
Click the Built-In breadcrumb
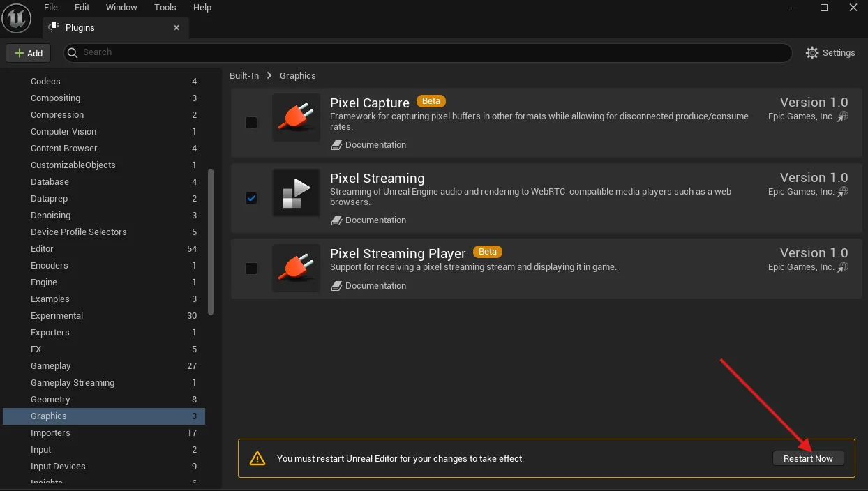click(x=244, y=76)
